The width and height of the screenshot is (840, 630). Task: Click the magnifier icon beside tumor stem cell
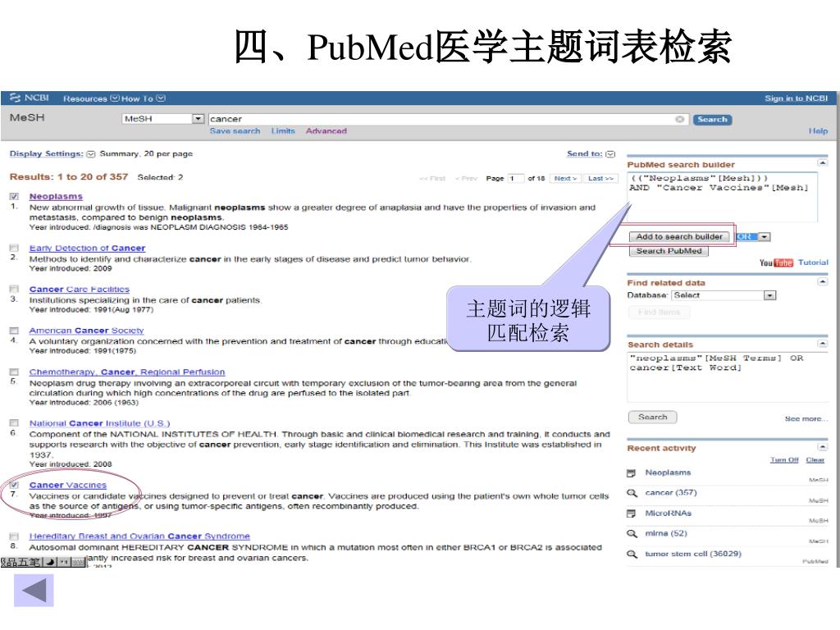tap(632, 554)
